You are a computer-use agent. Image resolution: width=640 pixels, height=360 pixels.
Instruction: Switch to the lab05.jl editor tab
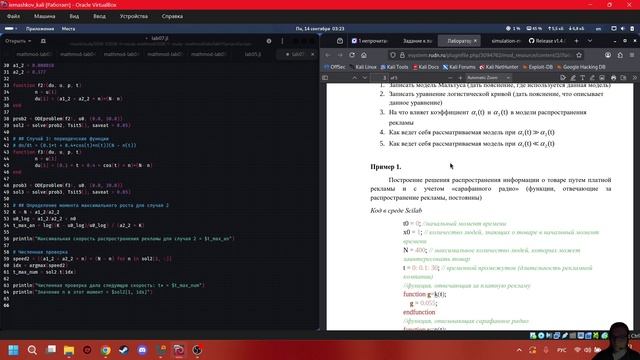[x=253, y=54]
